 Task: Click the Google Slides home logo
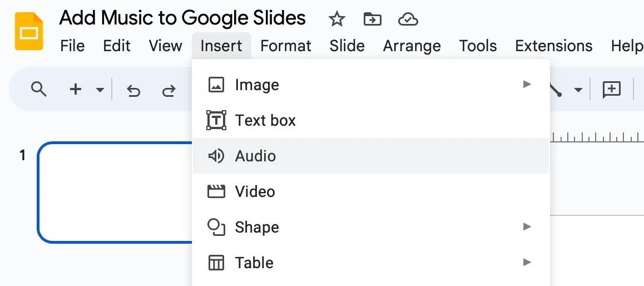pyautogui.click(x=29, y=31)
